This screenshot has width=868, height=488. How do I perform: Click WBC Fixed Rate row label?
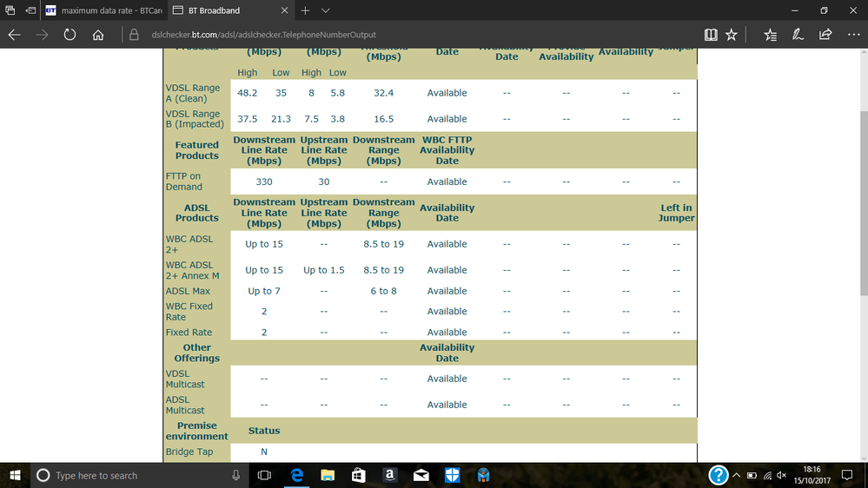click(189, 312)
